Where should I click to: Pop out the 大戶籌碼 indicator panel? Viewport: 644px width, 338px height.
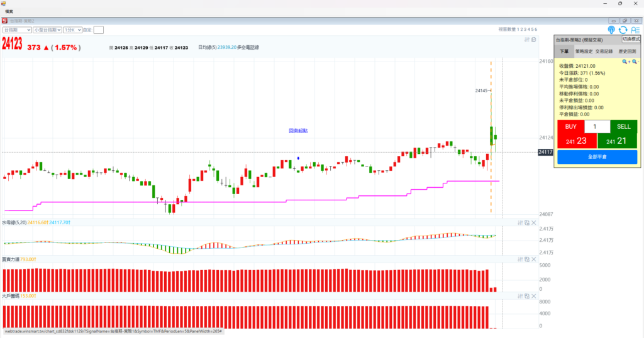[x=527, y=295]
